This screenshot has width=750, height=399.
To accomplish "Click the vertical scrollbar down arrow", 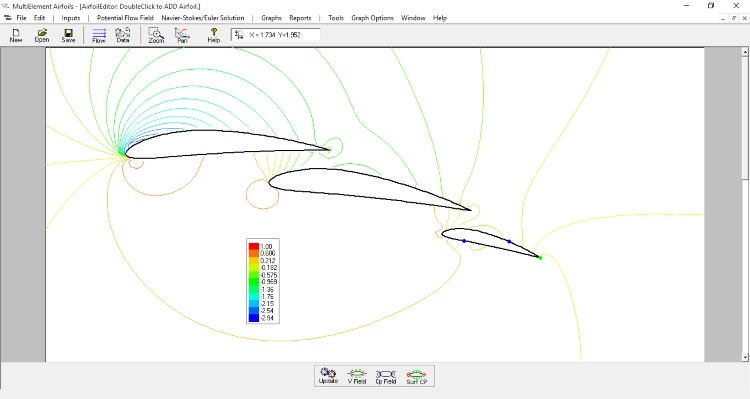I will click(x=745, y=357).
